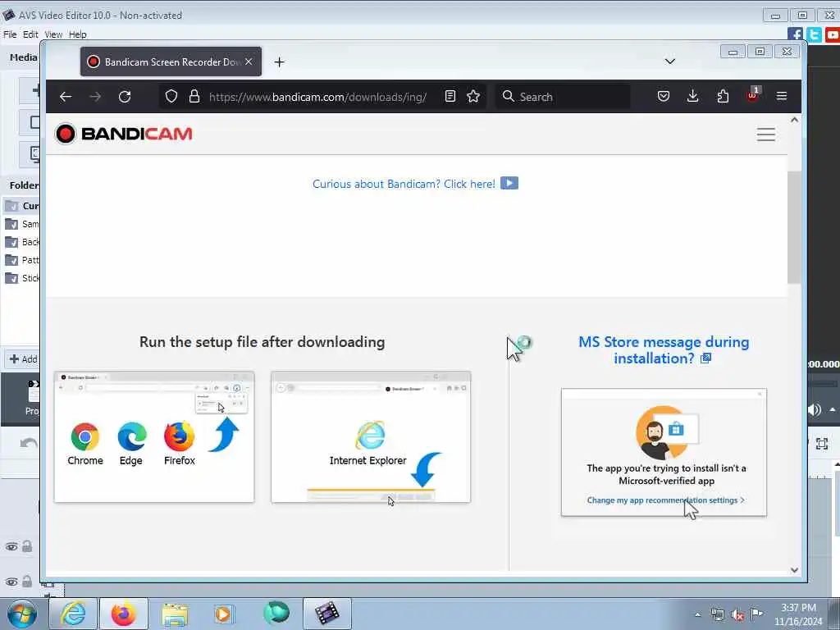
Task: Click the Firefox Search field
Action: point(563,97)
